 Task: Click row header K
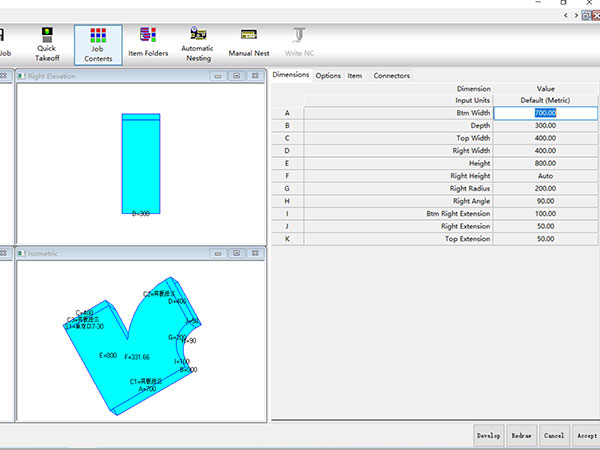(x=287, y=239)
